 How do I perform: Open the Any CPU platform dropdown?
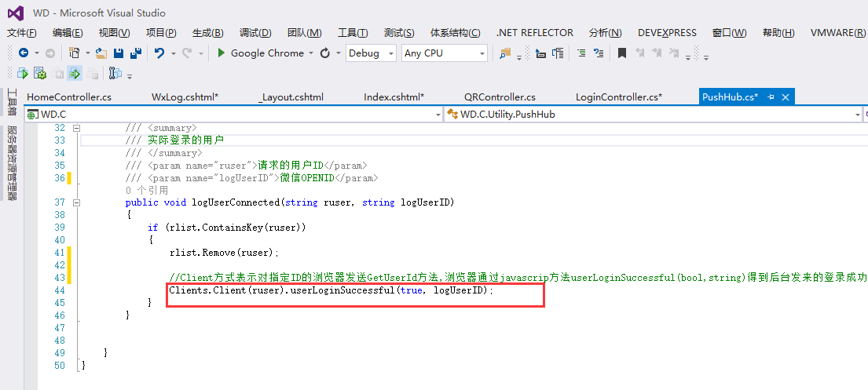(445, 53)
